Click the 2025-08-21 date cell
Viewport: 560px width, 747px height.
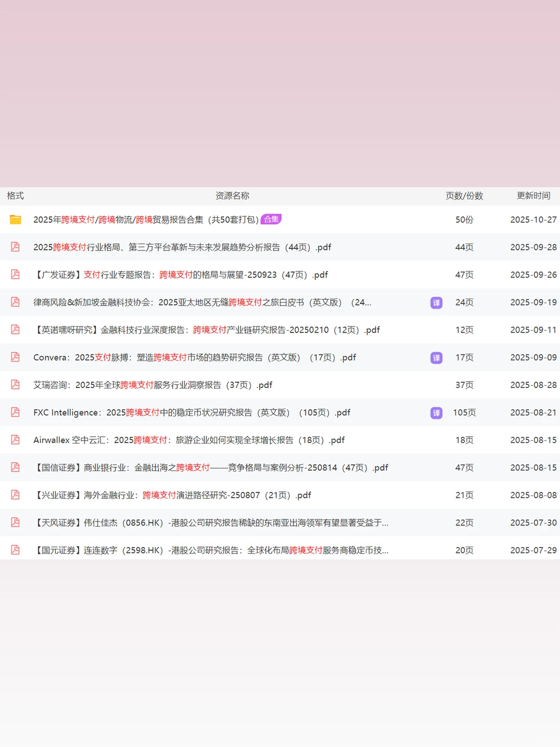coord(533,412)
